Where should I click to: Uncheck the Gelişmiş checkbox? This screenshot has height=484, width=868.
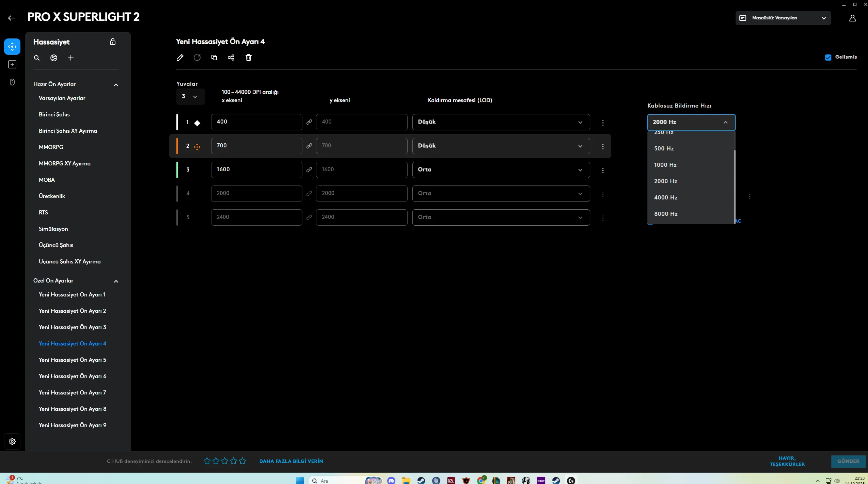(828, 57)
